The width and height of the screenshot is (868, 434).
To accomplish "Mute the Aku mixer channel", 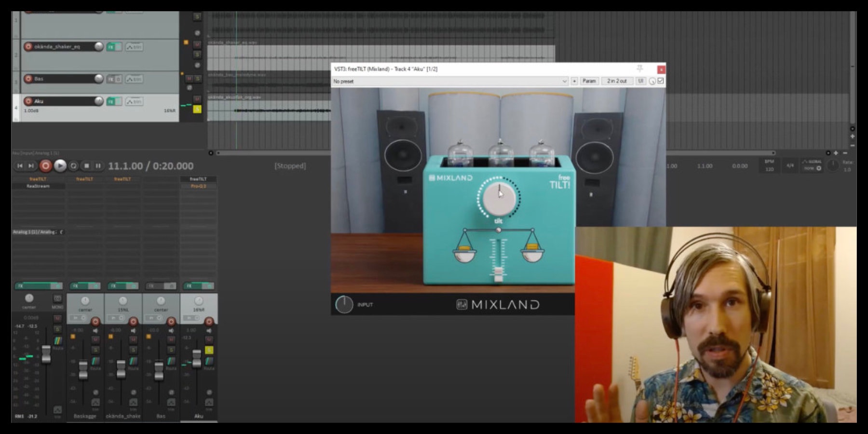I will 209,339.
